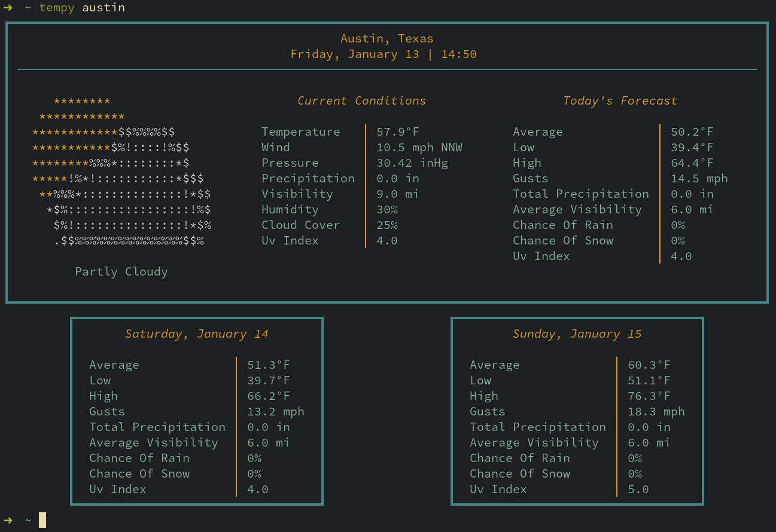
Task: Click the green arrow prompt at bottom
Action: [8, 519]
